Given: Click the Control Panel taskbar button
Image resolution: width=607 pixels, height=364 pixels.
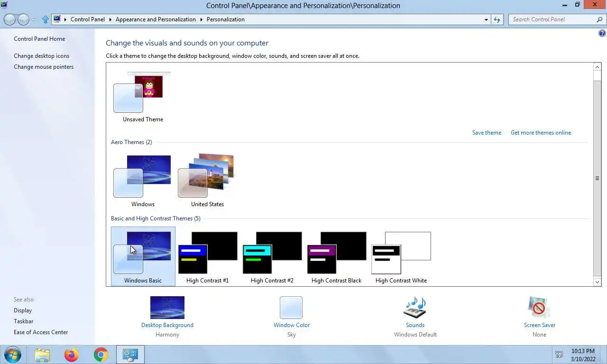Looking at the screenshot, I should pos(130,355).
